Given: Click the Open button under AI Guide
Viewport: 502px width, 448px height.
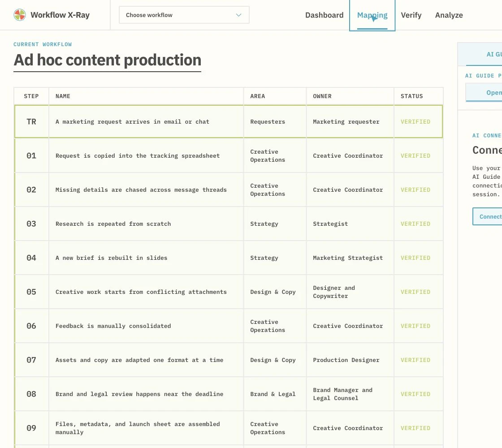Looking at the screenshot, I should point(484,92).
